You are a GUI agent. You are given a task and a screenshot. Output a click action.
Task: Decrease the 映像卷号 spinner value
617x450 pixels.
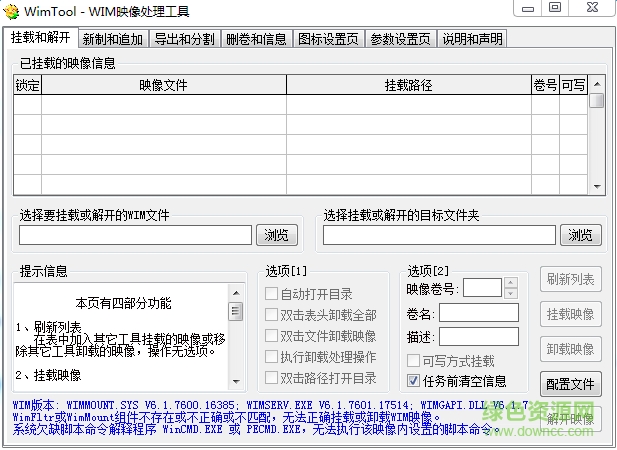510,293
